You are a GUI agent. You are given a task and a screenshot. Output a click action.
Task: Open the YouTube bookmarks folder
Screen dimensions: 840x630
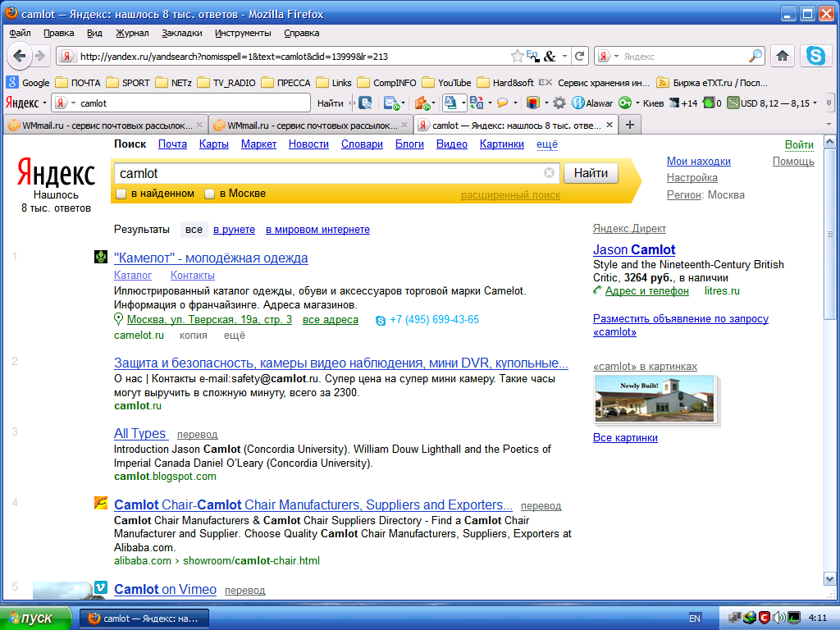pyautogui.click(x=447, y=83)
